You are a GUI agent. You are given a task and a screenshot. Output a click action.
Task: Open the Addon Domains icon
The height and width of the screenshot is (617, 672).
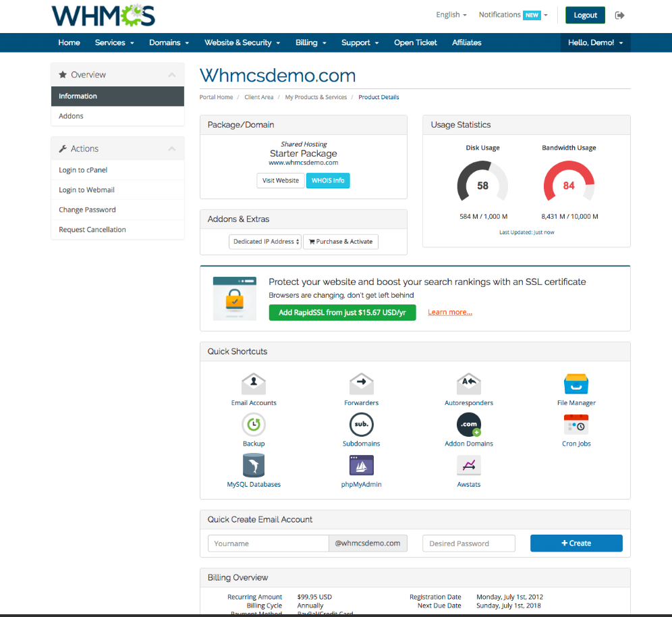[x=469, y=425]
